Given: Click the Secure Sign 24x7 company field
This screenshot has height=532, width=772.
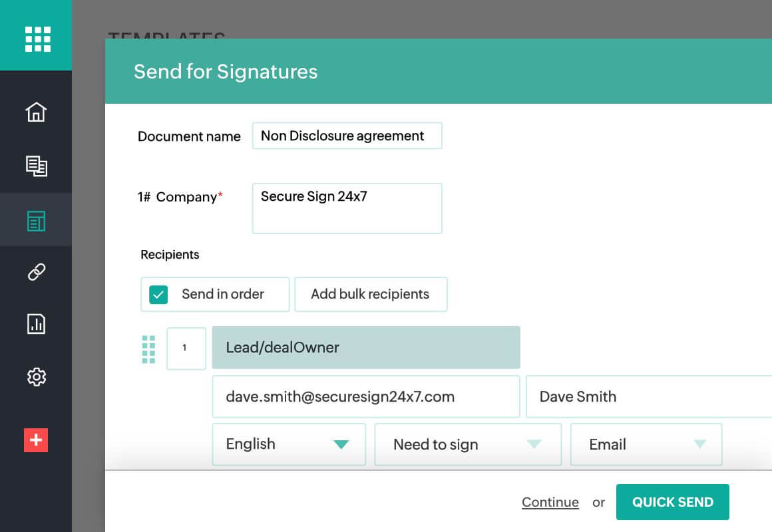Looking at the screenshot, I should (x=347, y=208).
